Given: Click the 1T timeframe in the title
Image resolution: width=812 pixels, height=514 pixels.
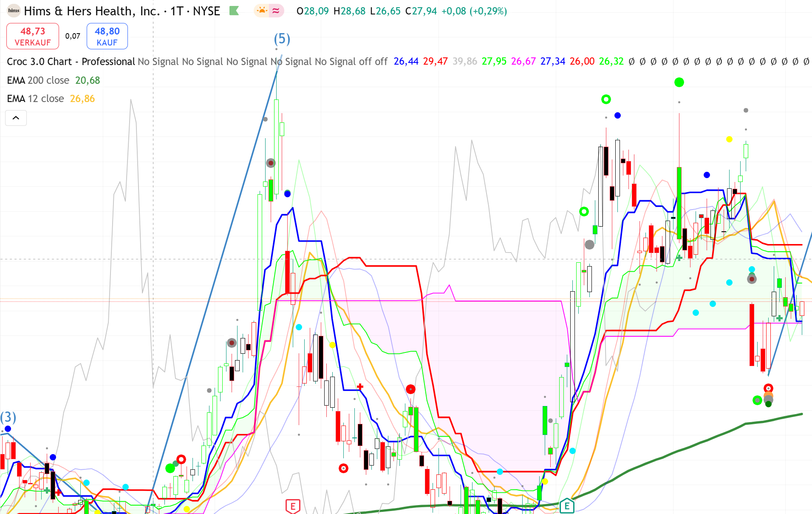Looking at the screenshot, I should click(x=177, y=11).
